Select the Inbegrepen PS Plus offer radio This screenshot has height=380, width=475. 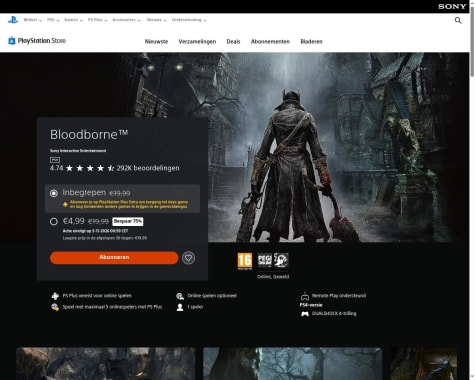54,193
